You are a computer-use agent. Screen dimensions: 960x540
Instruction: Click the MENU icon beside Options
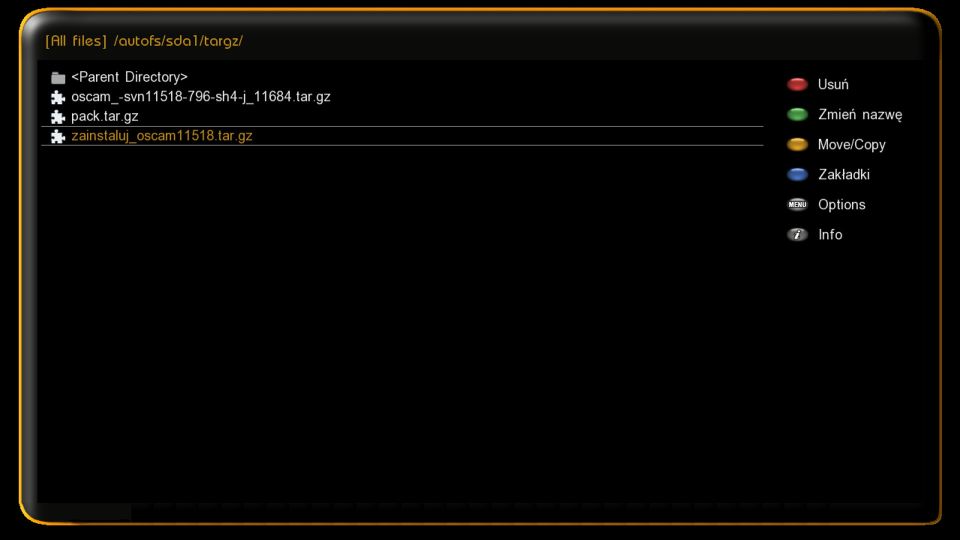[x=797, y=204]
